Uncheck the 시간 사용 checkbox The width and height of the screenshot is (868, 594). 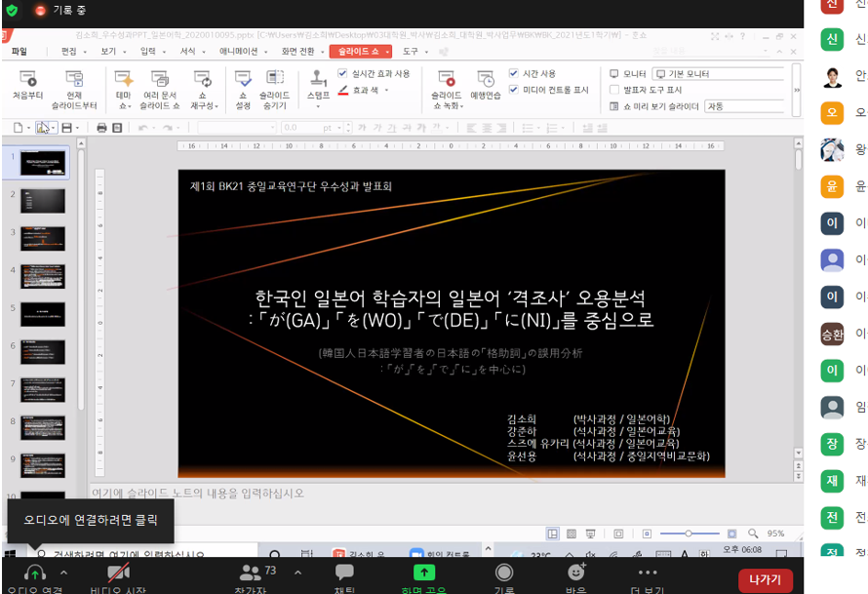[x=514, y=73]
